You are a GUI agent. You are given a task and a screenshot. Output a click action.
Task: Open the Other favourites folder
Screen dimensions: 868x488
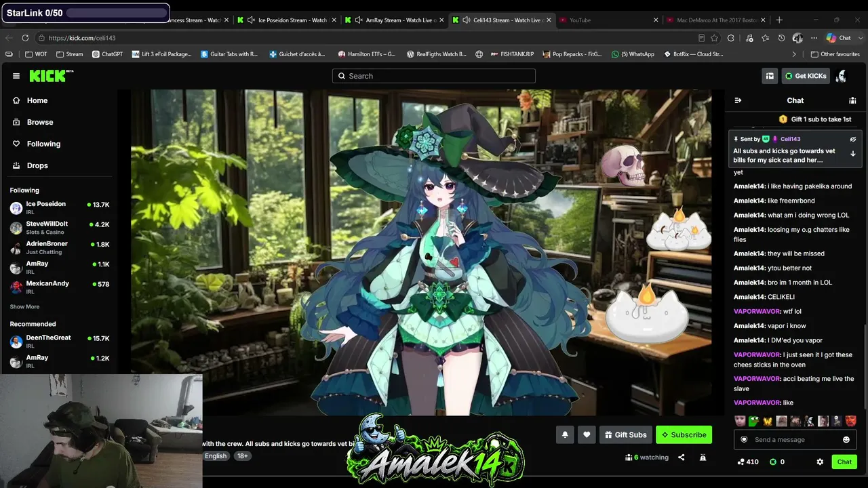coord(835,54)
